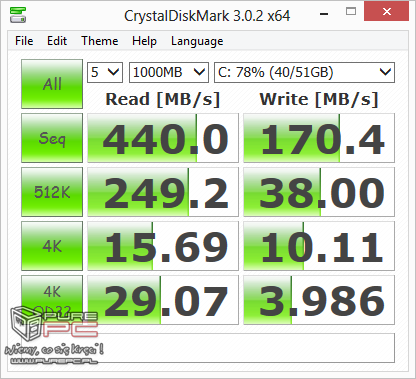Open the File menu
416x379 pixels.
tap(24, 41)
